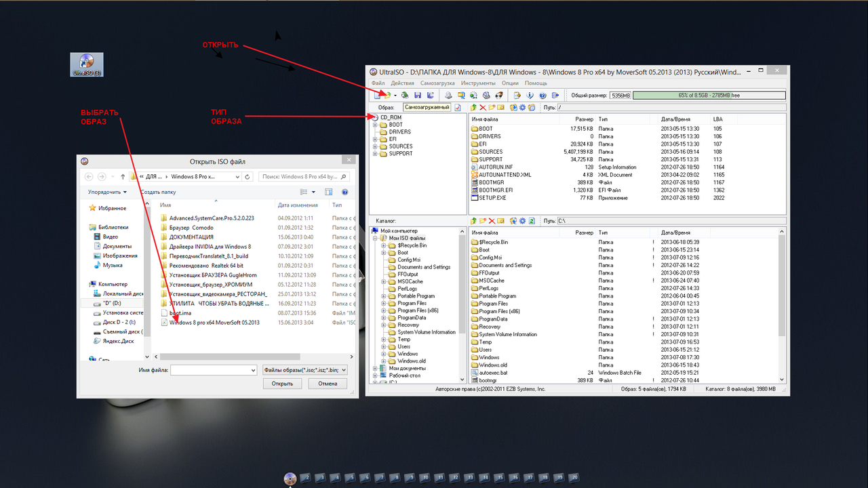Click the Open CD/DVD disc icon in UltraISO toolbar
This screenshot has width=868, height=488.
(x=405, y=96)
